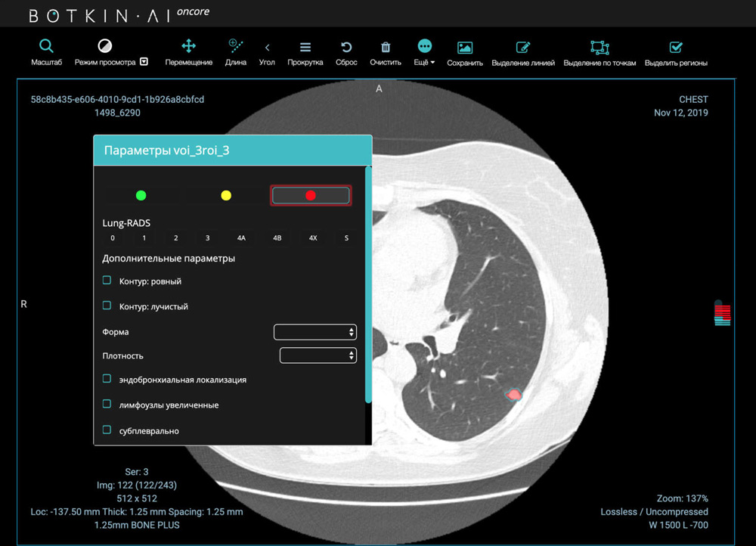Open the Форма dropdown
The height and width of the screenshot is (546, 756).
(x=314, y=332)
